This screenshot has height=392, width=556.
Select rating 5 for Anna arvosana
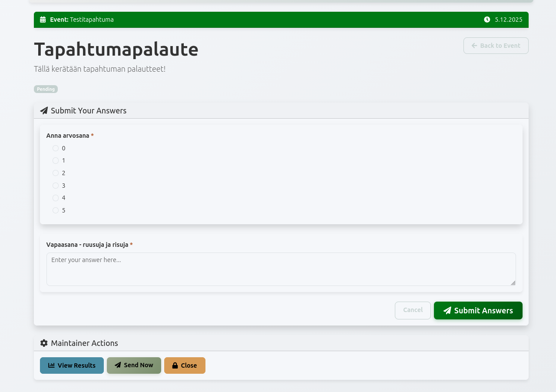pos(56,210)
